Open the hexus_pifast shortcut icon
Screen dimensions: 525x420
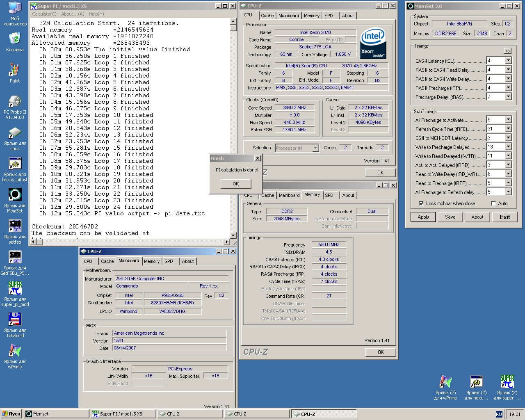click(15, 170)
